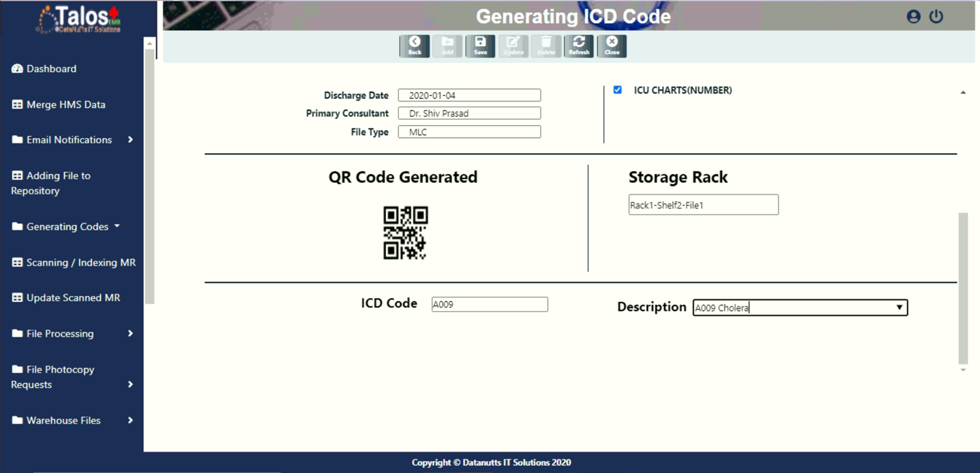Screen dimensions: 980x473
Task: Click the Back toolbar icon
Action: click(415, 46)
